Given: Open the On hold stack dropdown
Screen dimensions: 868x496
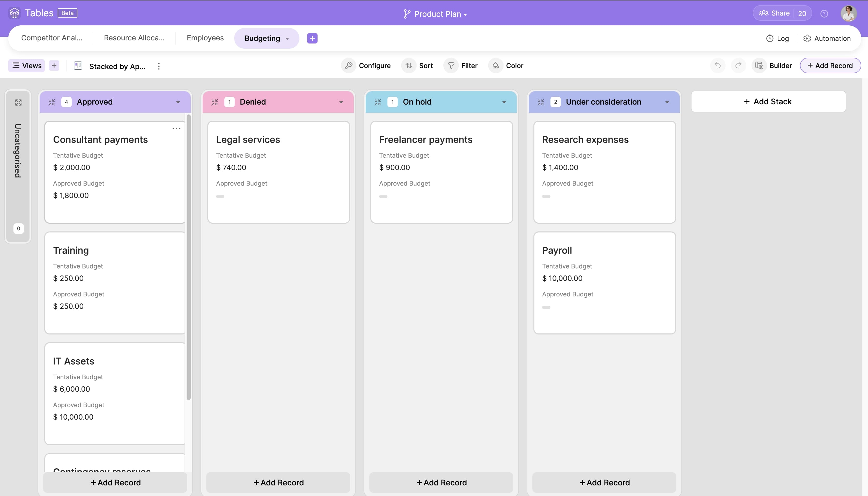Looking at the screenshot, I should pyautogui.click(x=504, y=102).
